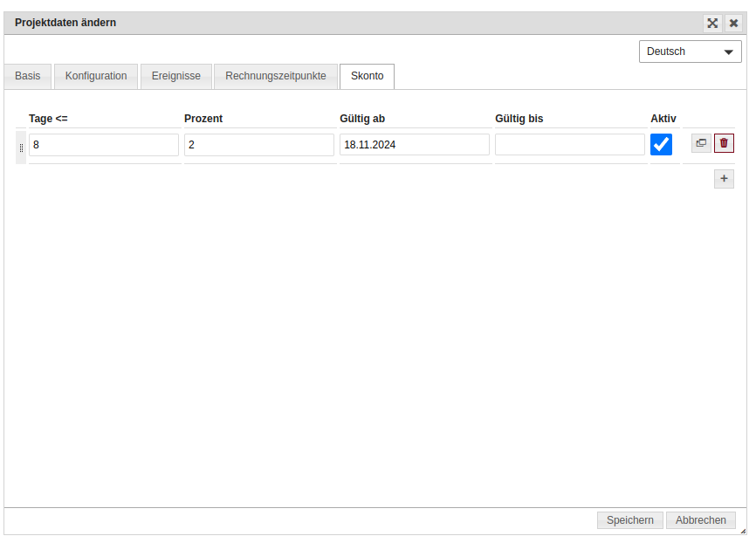The image size is (756, 543).
Task: Open the Deutsch language dropdown
Action: [x=690, y=52]
